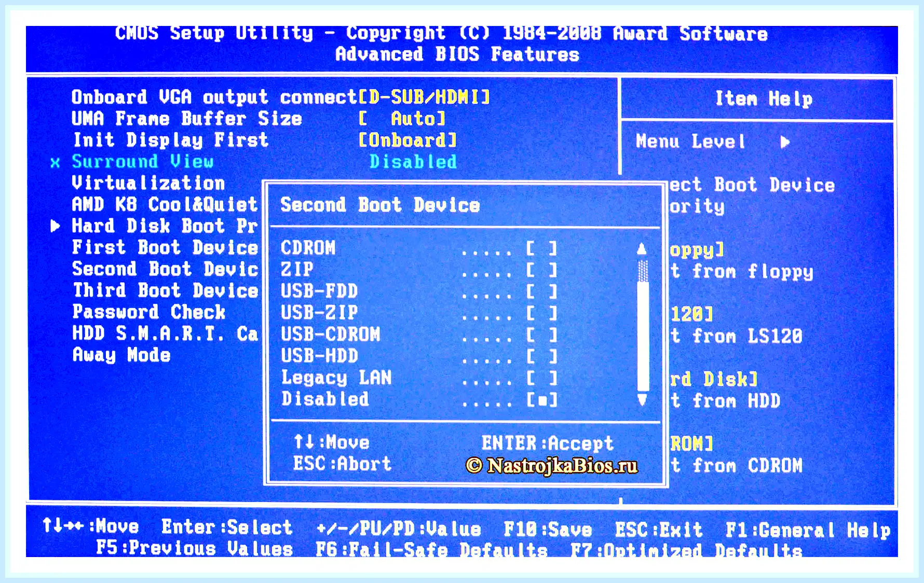Viewport: 924px width, 583px height.
Task: Select Second Boot Device in the main menu
Action: click(165, 269)
